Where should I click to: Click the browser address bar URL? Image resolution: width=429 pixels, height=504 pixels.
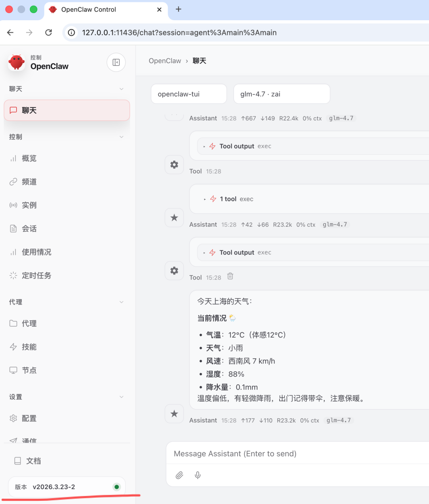click(179, 33)
